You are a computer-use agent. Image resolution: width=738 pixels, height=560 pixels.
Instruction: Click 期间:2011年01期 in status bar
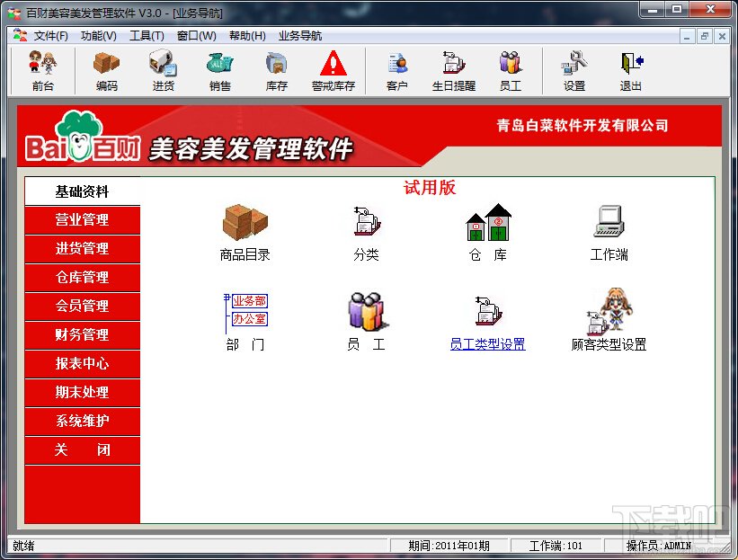point(449,546)
